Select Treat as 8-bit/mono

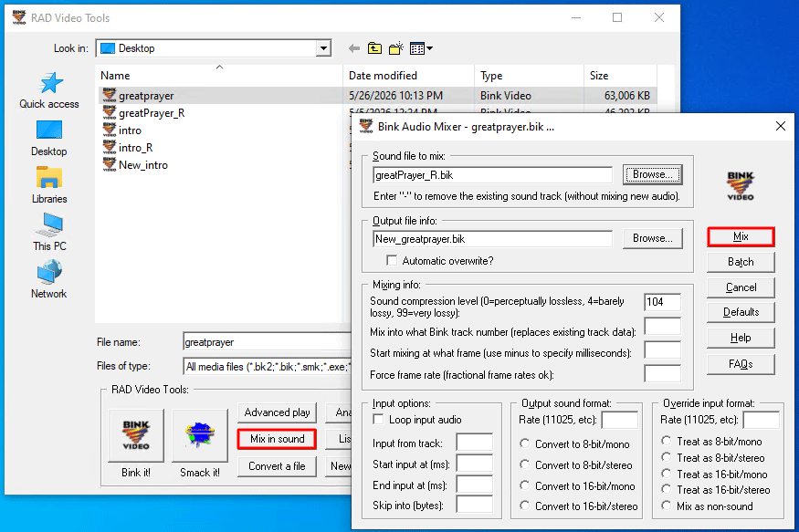click(666, 441)
